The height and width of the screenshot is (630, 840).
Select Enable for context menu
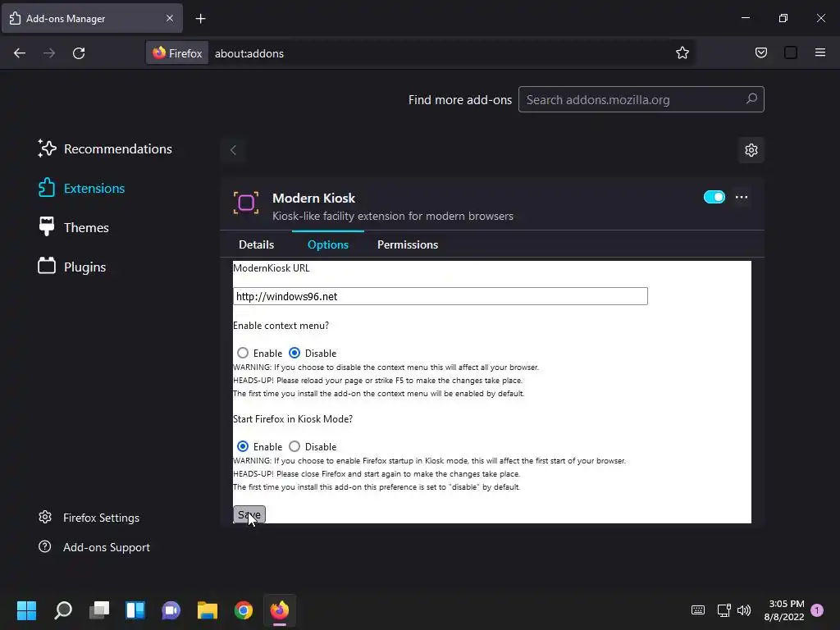[x=243, y=353]
